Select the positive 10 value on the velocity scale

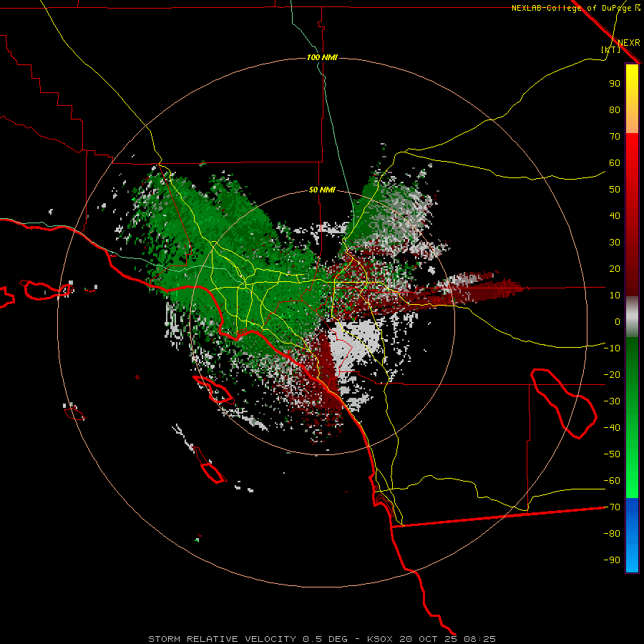coord(615,296)
